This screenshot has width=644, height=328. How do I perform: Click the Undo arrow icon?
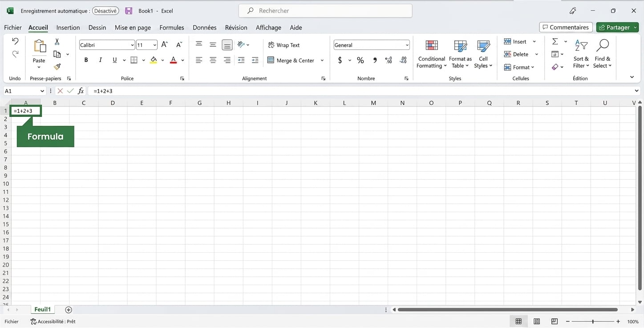pyautogui.click(x=15, y=41)
